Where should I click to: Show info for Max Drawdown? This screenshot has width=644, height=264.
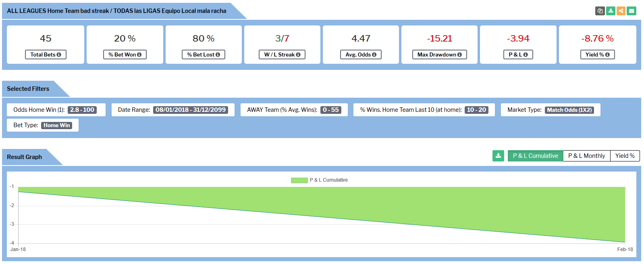(459, 55)
